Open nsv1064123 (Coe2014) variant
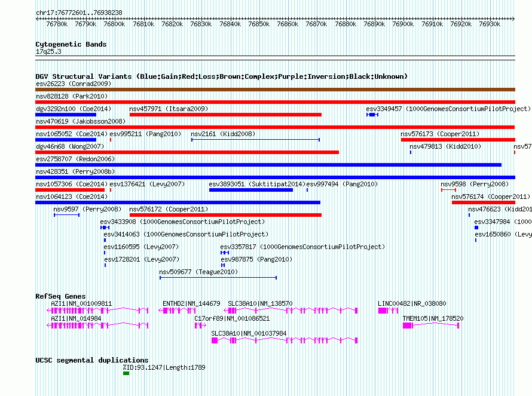532x396 pixels. (72, 197)
